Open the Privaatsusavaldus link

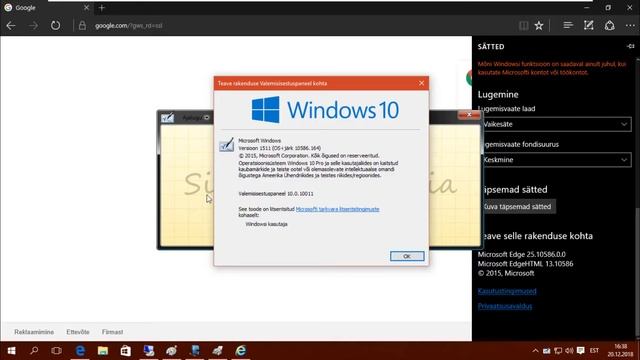[x=505, y=306]
